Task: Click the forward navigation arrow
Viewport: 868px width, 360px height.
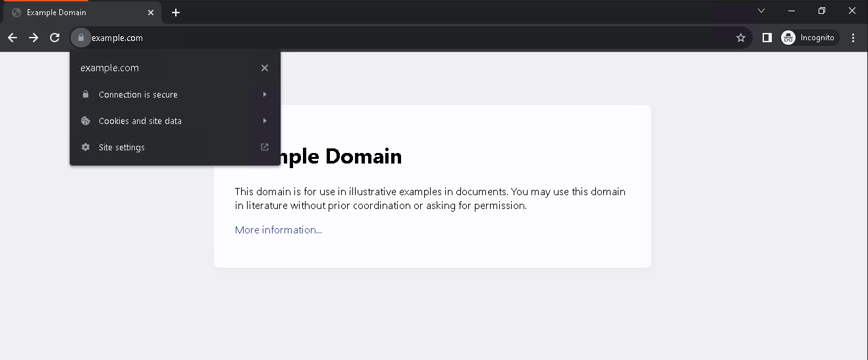Action: (34, 38)
